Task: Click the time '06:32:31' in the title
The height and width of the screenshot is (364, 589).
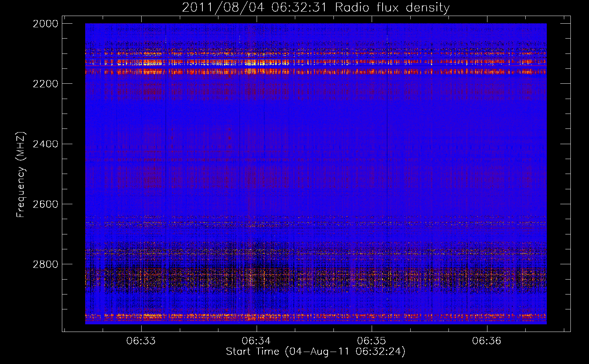Action: pos(299,8)
